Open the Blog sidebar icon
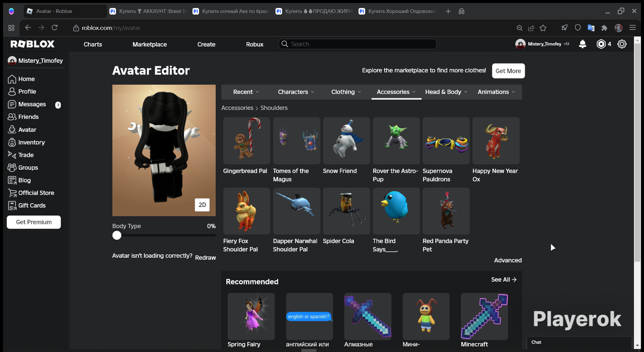The height and width of the screenshot is (352, 644). click(x=12, y=180)
